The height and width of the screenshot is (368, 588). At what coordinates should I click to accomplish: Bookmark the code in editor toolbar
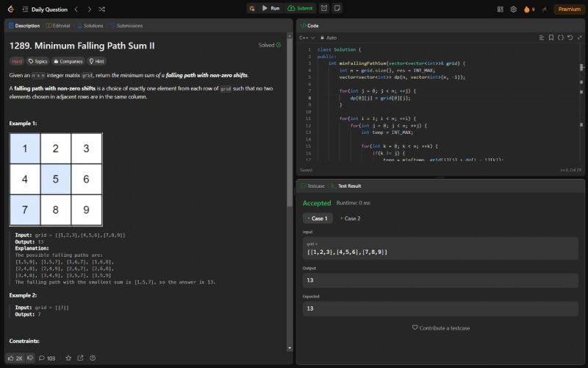tap(550, 38)
